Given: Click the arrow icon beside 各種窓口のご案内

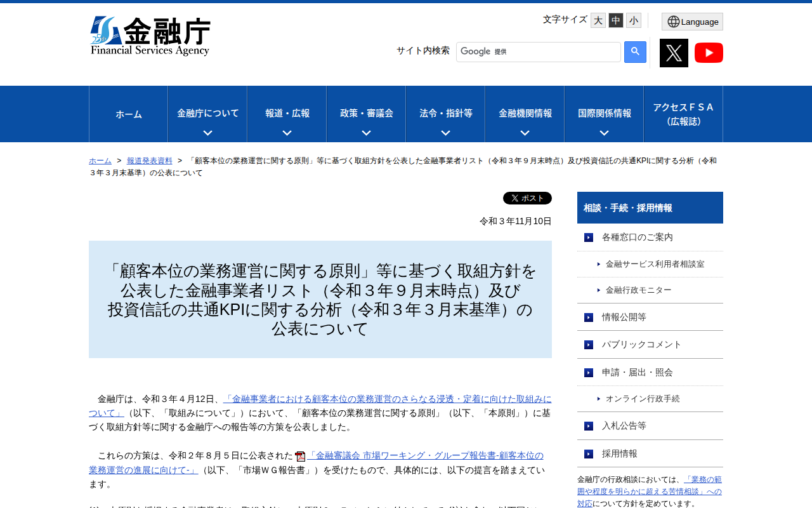Looking at the screenshot, I should pyautogui.click(x=589, y=237).
